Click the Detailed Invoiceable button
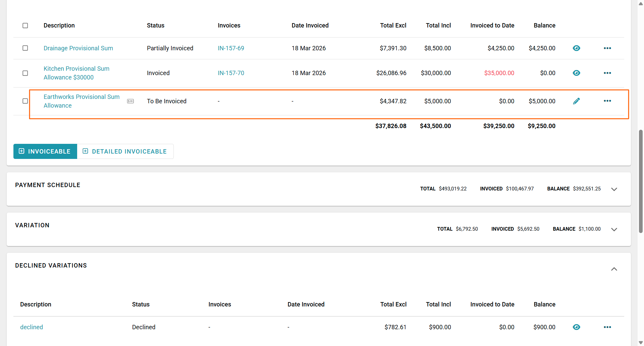The width and height of the screenshot is (644, 346). (125, 152)
